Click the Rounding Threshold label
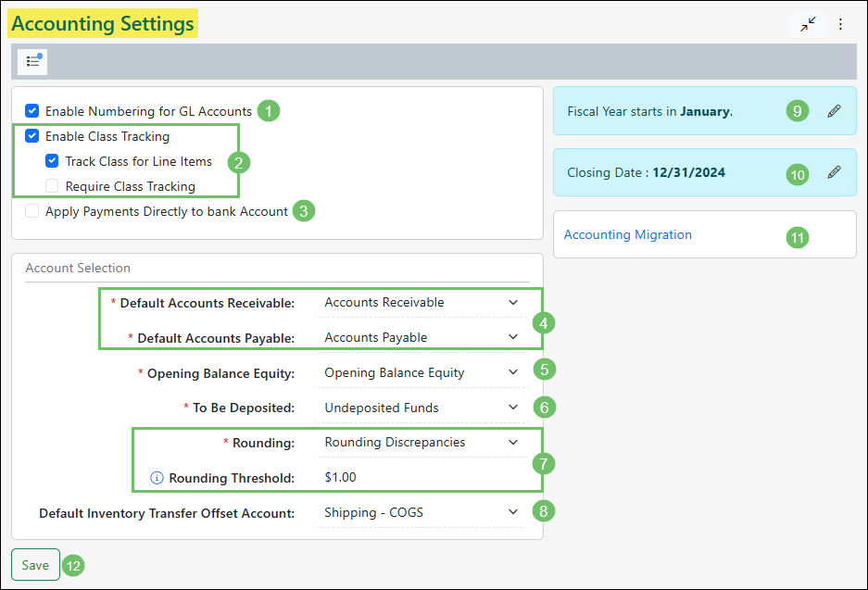The image size is (868, 590). click(232, 478)
